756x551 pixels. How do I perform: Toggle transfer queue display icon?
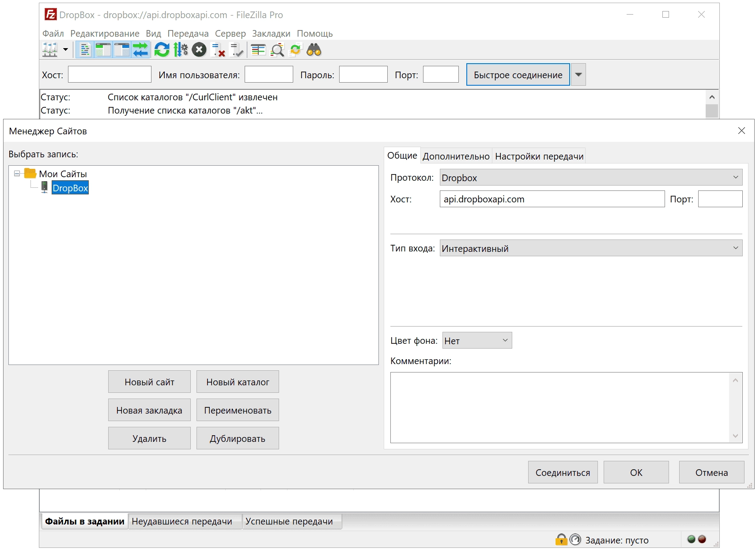click(140, 50)
